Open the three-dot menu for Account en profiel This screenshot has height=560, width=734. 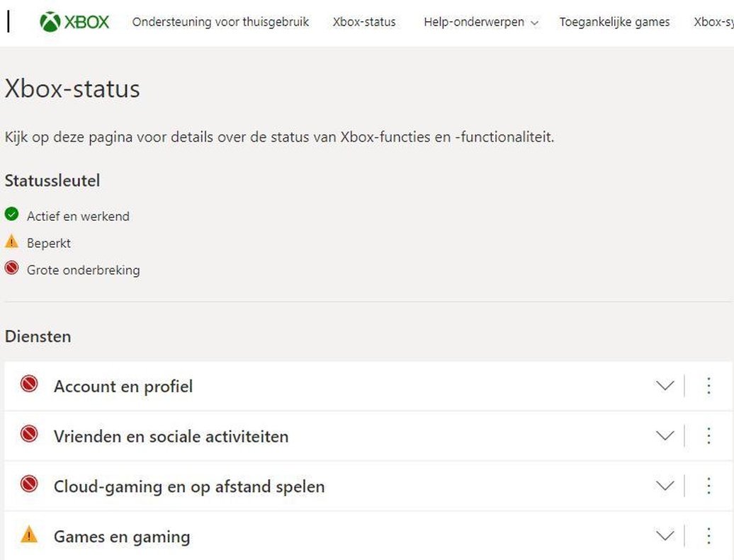pyautogui.click(x=708, y=386)
